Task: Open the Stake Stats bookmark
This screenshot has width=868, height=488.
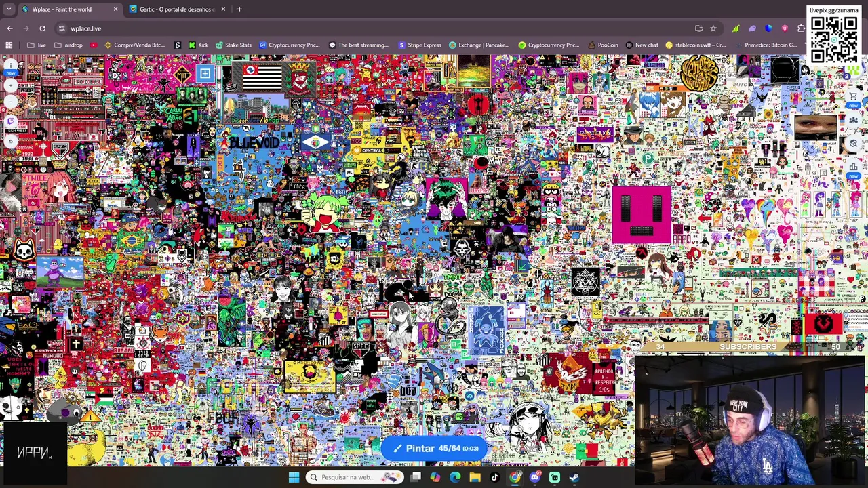Action: [233, 45]
